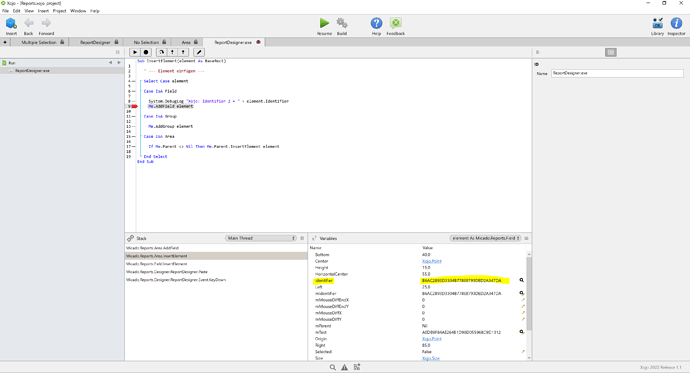This screenshot has width=690, height=373.
Task: Open Help from the toolbar
Action: 376,23
